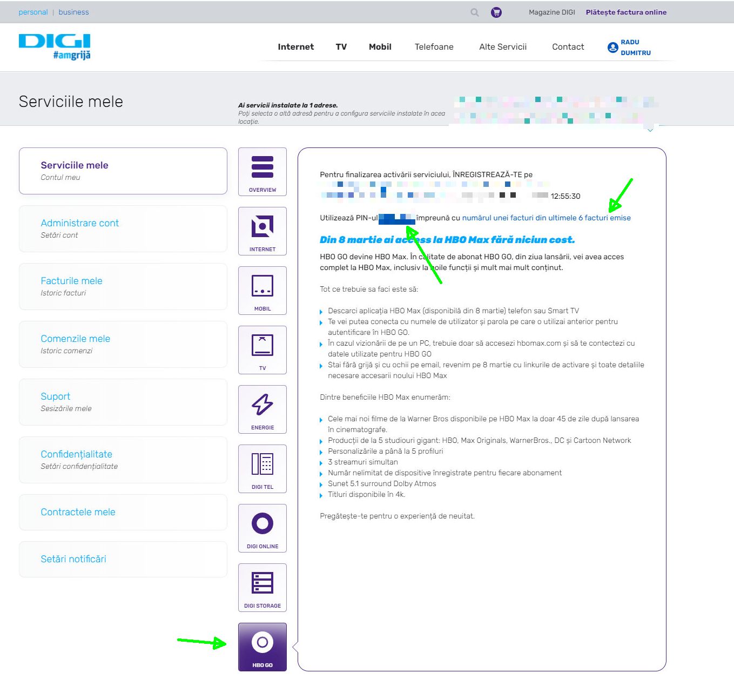
Task: Open Facturile mele sidebar card
Action: [123, 286]
